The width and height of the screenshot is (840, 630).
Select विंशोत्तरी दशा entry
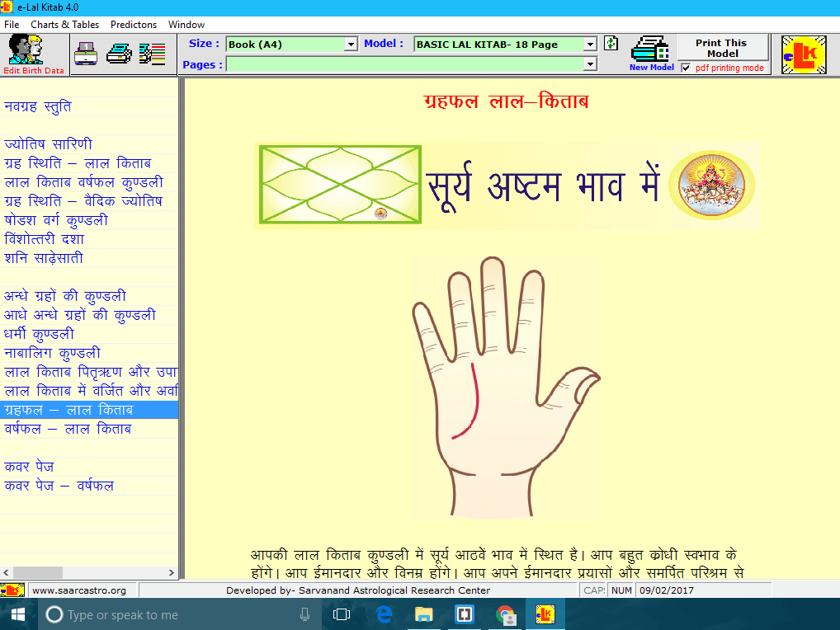pos(45,239)
